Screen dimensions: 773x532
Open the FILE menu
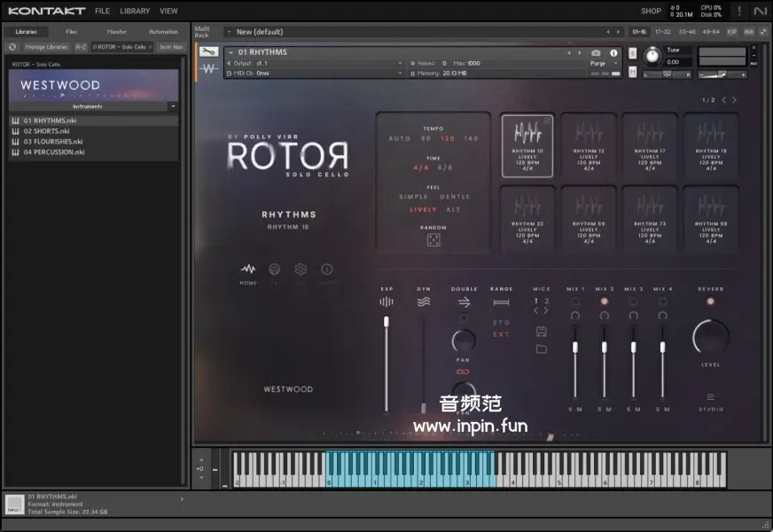point(102,12)
